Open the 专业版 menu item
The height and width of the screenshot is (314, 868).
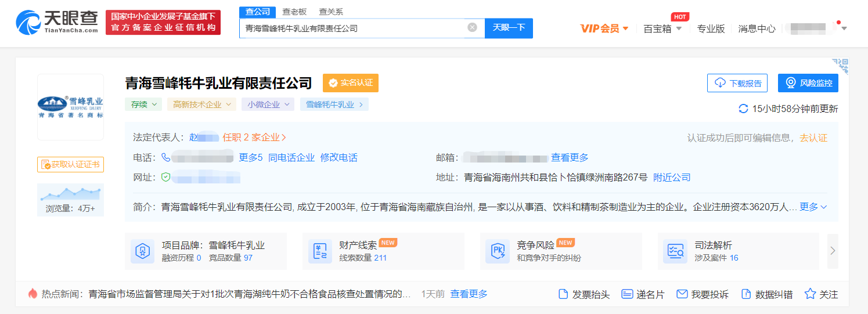tap(711, 28)
